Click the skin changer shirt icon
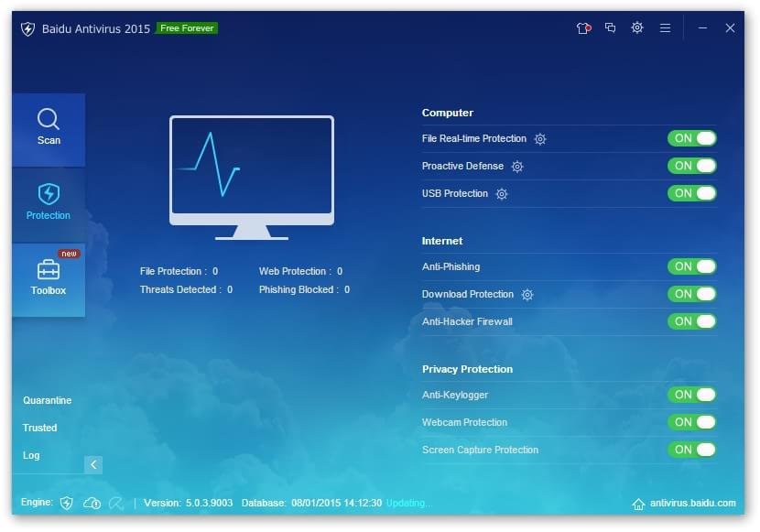Viewport: 760px width, 532px height. click(583, 28)
